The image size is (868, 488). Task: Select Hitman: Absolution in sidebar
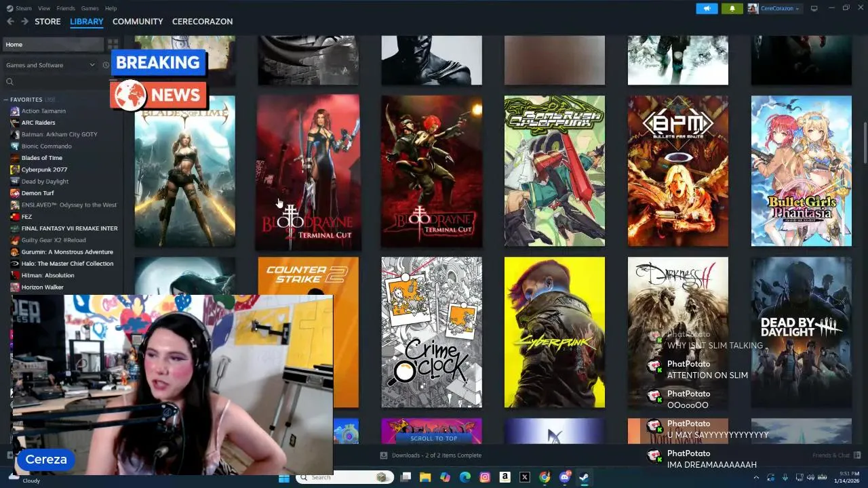[47, 275]
